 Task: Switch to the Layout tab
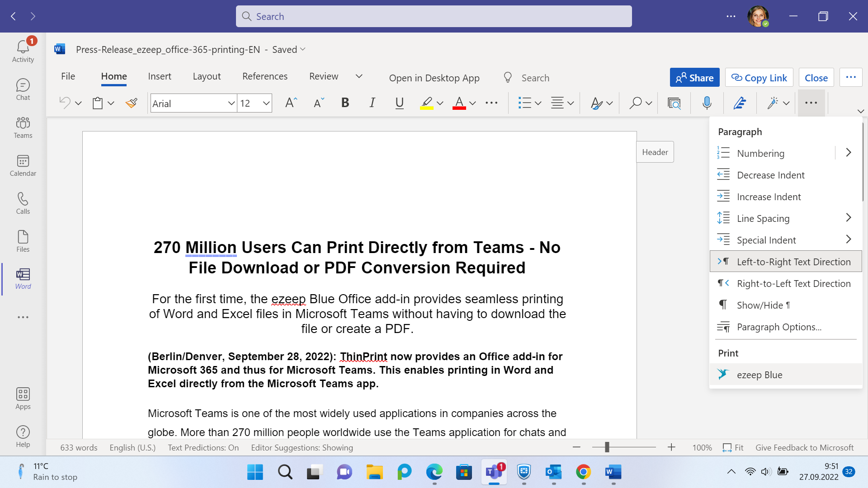coord(207,76)
